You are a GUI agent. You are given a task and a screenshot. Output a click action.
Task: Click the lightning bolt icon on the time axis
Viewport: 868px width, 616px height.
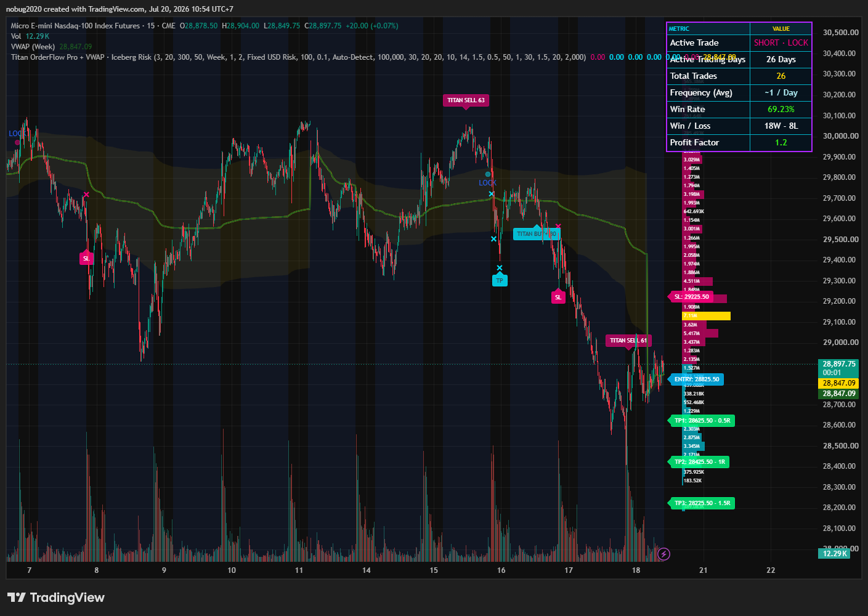pyautogui.click(x=663, y=554)
